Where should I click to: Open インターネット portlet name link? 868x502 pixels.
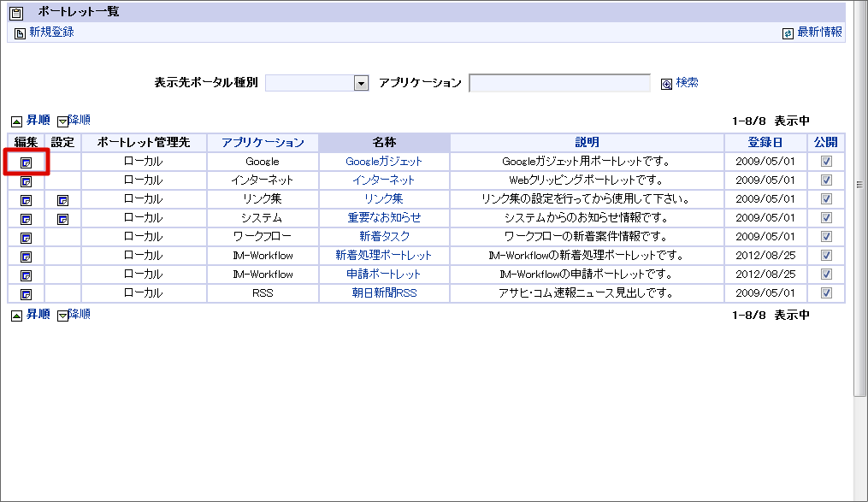pyautogui.click(x=384, y=180)
